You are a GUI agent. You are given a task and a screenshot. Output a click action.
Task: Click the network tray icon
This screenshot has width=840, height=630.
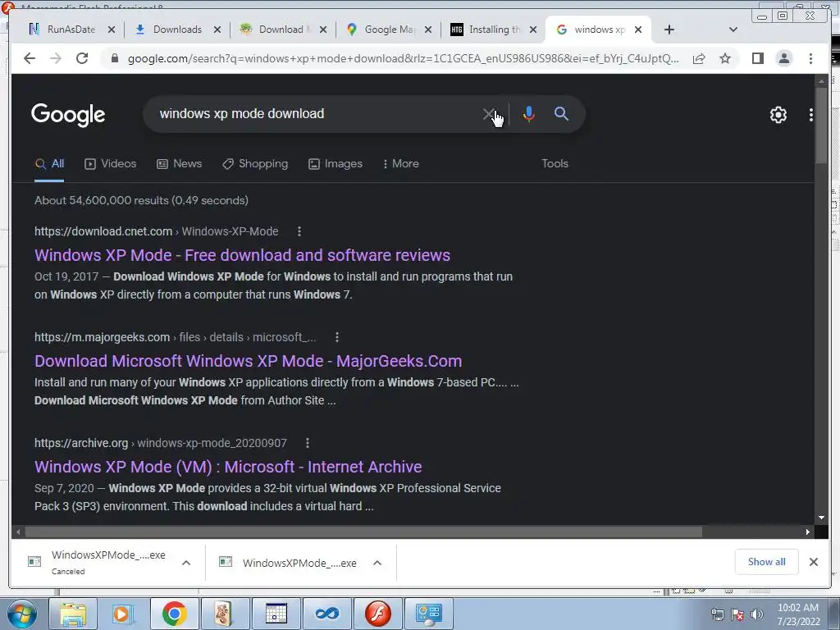[717, 614]
